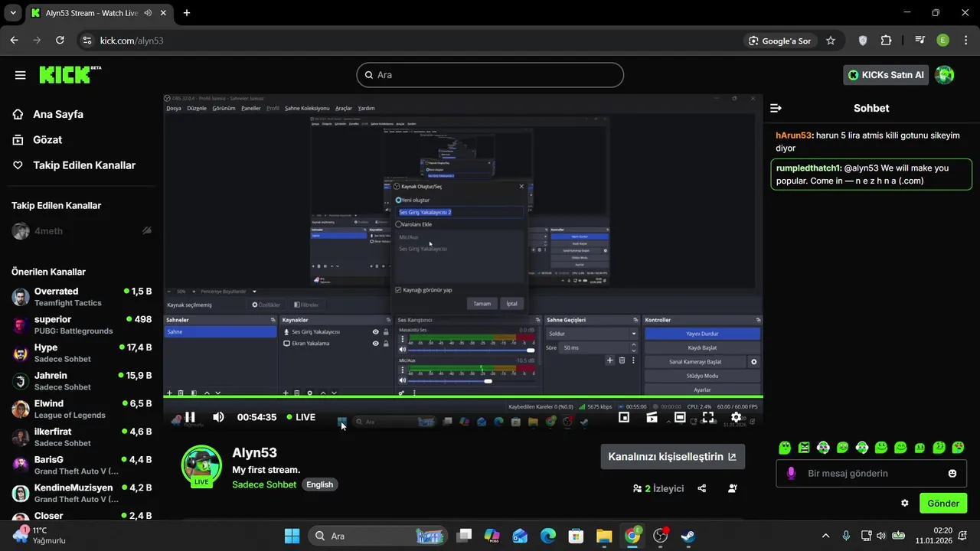Screen dimensions: 980x551
Task: Click the site information icon
Action: 87,41
